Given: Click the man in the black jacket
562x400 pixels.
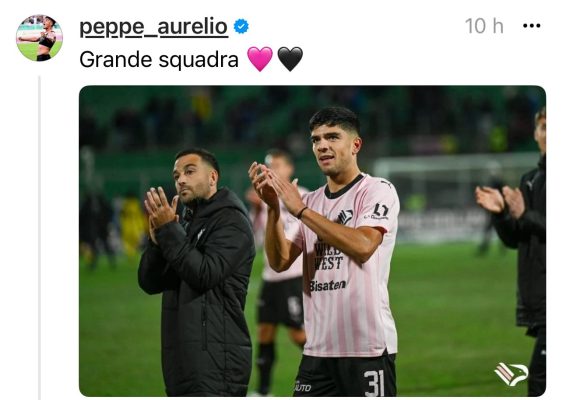Looking at the screenshot, I should tap(197, 274).
